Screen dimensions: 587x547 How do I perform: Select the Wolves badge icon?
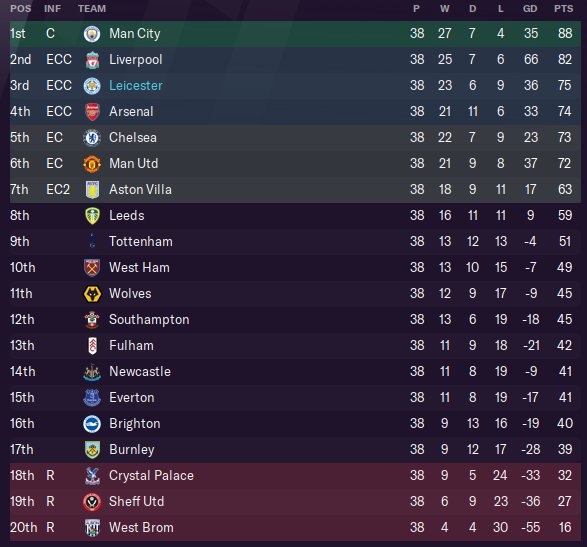point(92,294)
